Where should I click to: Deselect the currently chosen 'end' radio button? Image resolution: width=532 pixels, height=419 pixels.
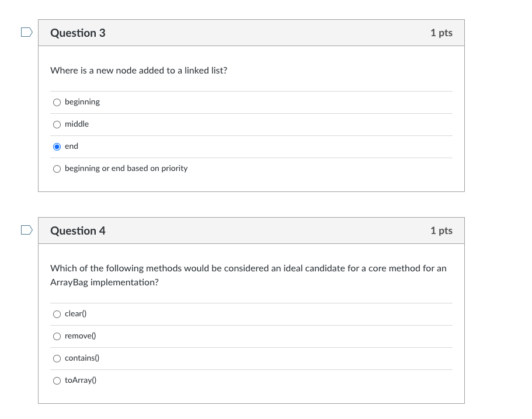pos(57,146)
